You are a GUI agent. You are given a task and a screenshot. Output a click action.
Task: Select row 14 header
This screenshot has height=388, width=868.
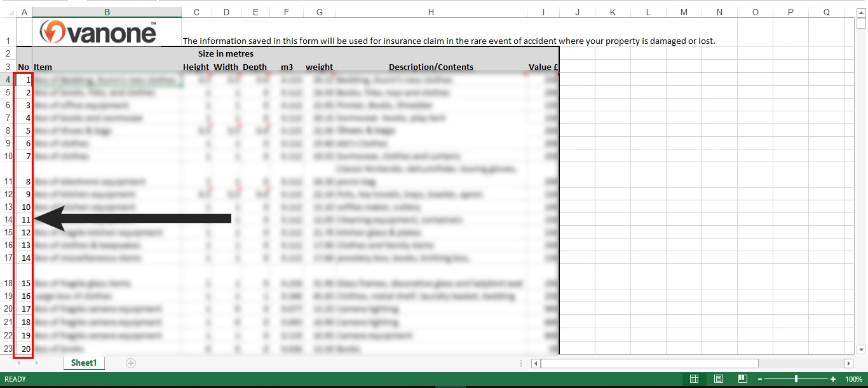click(x=8, y=219)
